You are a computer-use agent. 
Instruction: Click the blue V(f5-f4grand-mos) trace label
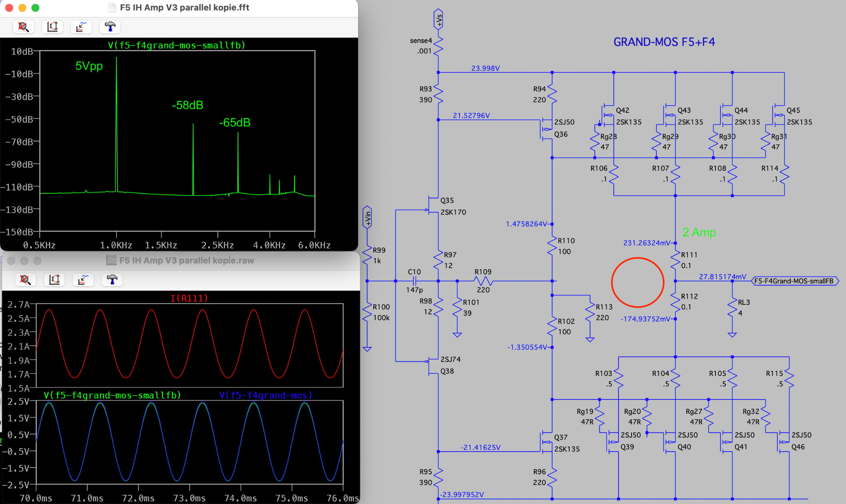click(x=266, y=395)
